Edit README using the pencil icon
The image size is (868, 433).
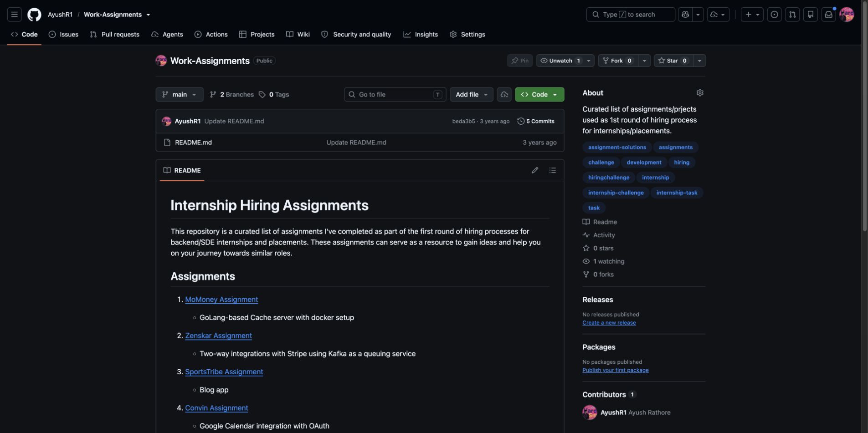(x=534, y=170)
